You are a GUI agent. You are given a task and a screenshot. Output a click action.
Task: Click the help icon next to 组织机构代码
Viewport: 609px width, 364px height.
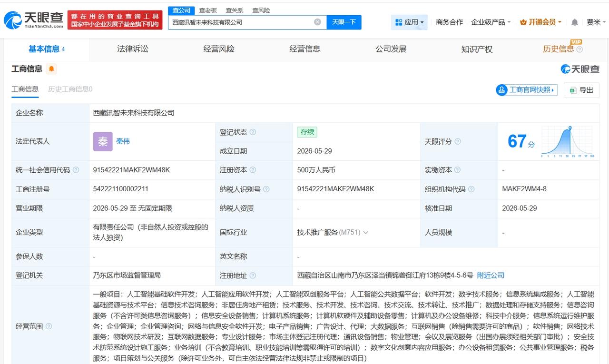click(x=471, y=189)
